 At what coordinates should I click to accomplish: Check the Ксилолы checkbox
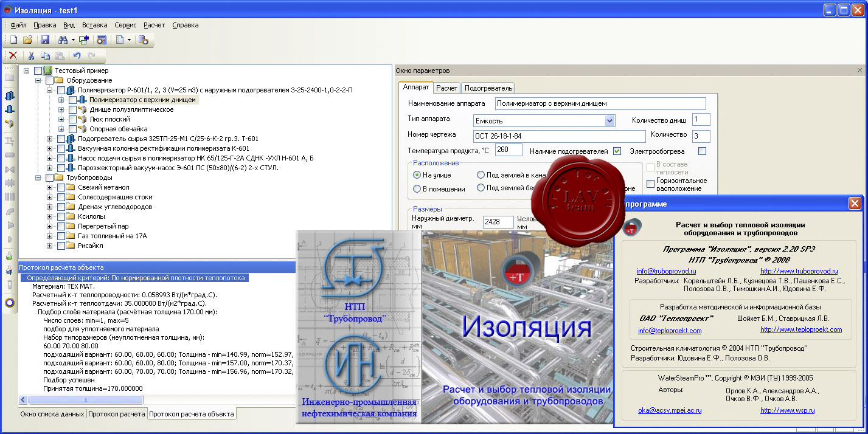pyautogui.click(x=61, y=216)
